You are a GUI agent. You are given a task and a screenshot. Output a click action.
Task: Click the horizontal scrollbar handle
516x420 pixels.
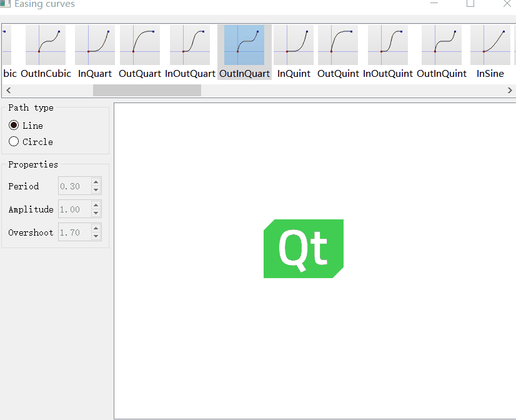pos(147,90)
